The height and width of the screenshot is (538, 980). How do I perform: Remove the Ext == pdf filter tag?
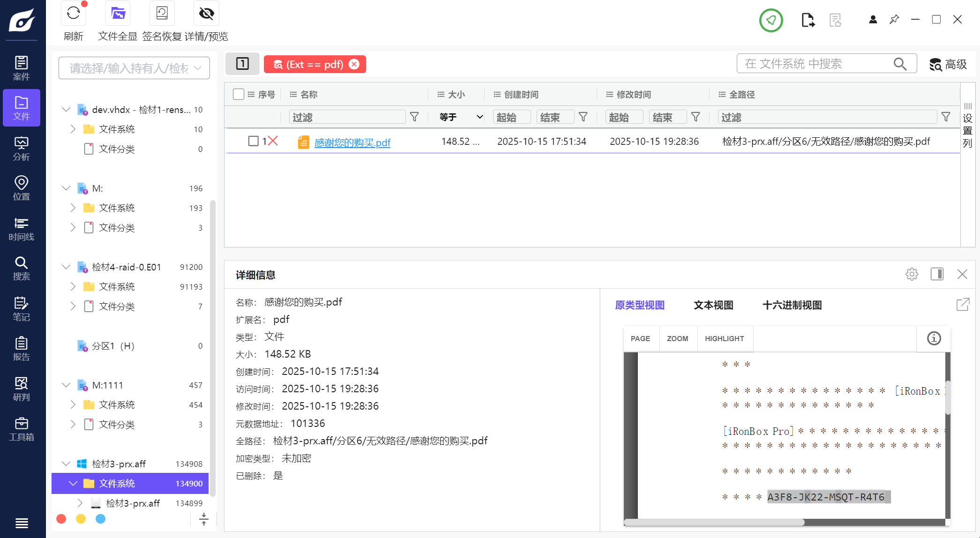pyautogui.click(x=354, y=64)
